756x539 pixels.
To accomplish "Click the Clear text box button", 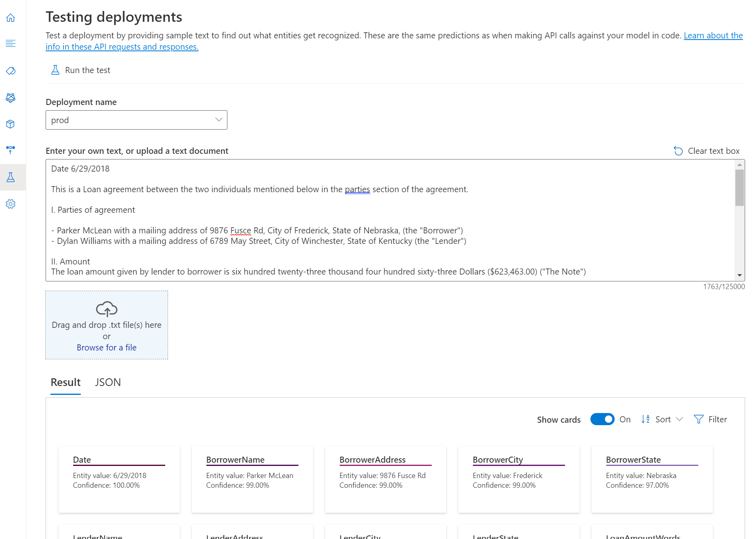I will click(707, 151).
